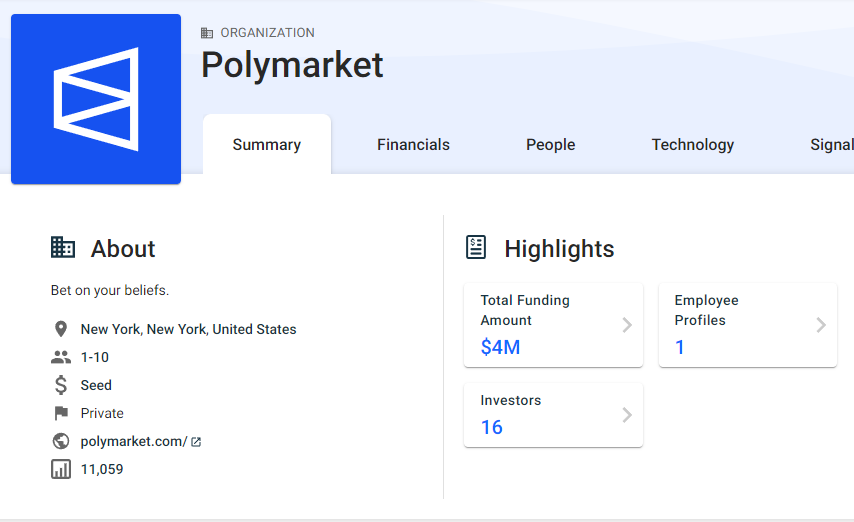The image size is (854, 522).
Task: Click the globe website icon
Action: point(61,441)
